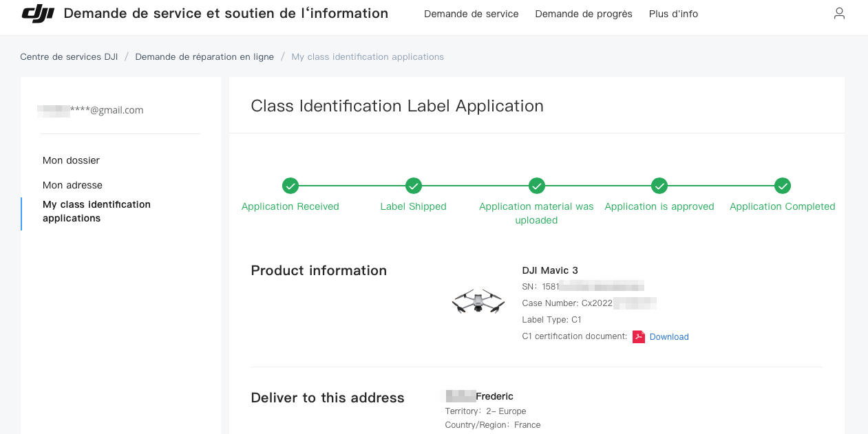
Task: Select Mon adresse in the sidebar
Action: click(x=72, y=185)
